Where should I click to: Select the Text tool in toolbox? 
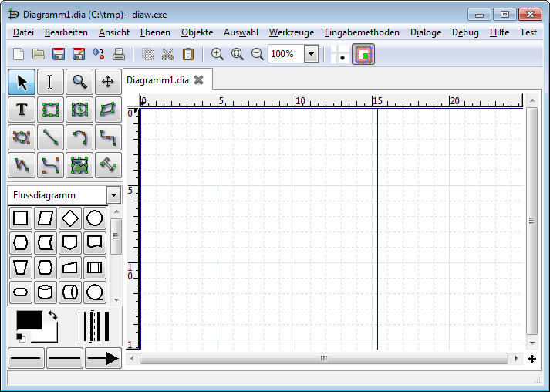click(22, 110)
